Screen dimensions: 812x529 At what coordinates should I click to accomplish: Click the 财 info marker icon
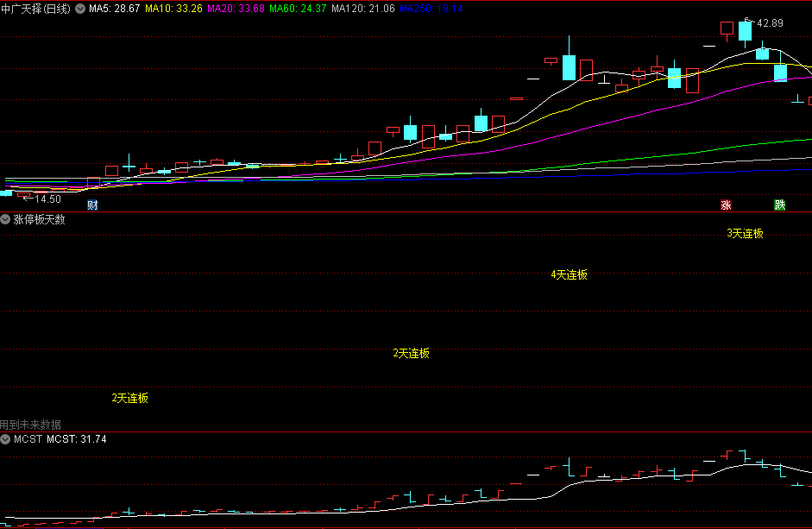coord(92,205)
